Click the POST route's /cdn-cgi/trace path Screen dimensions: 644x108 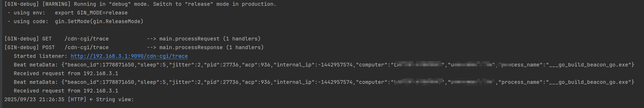[87, 48]
